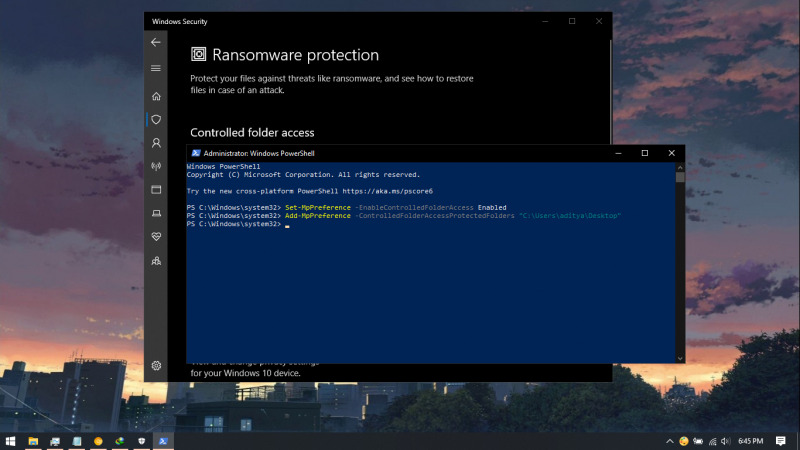Show hidden system tray icons
800x450 pixels.
(669, 441)
